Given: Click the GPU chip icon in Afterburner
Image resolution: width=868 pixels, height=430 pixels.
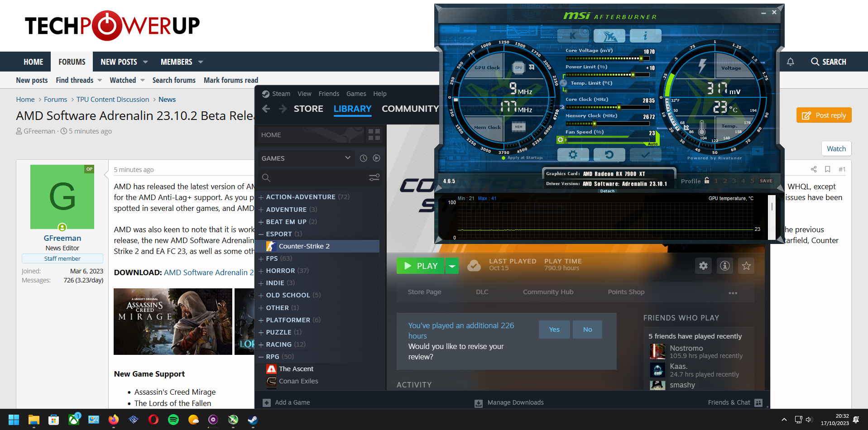Looking at the screenshot, I should [x=518, y=67].
